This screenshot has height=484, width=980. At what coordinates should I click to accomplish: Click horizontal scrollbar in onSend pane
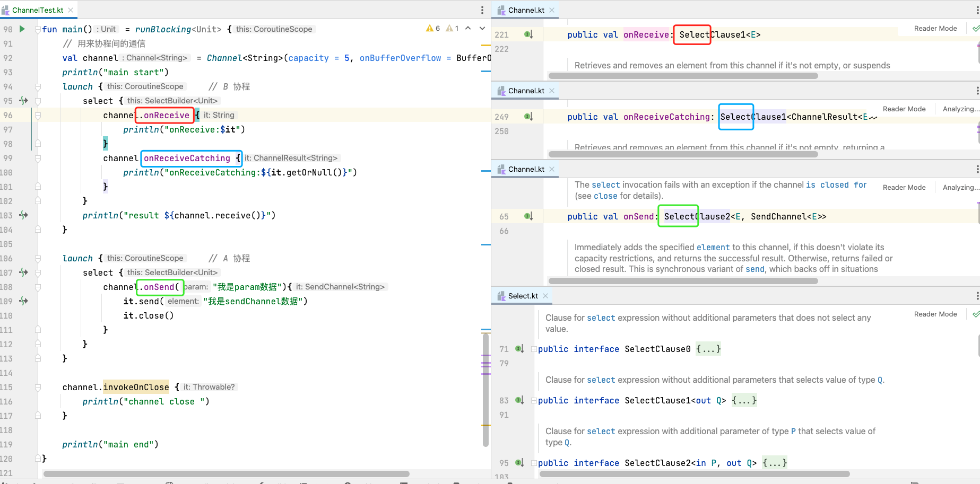pyautogui.click(x=683, y=281)
